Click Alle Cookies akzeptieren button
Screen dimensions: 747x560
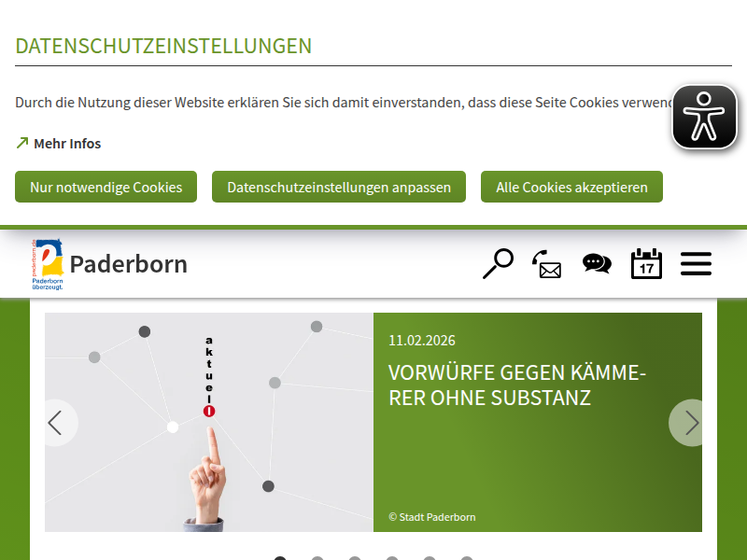pyautogui.click(x=571, y=187)
